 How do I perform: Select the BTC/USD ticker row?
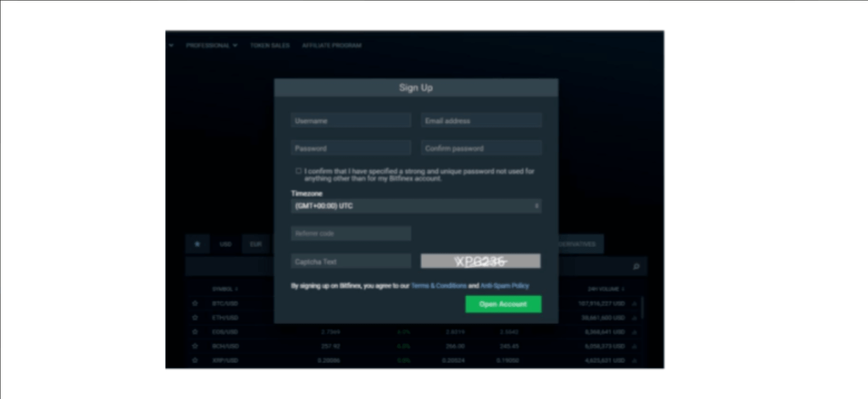(413, 303)
